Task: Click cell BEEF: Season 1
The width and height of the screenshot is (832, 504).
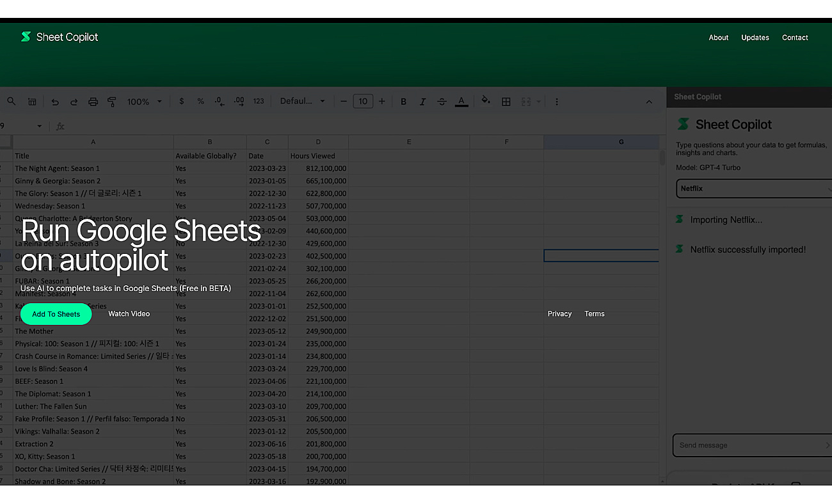Action: coord(93,381)
